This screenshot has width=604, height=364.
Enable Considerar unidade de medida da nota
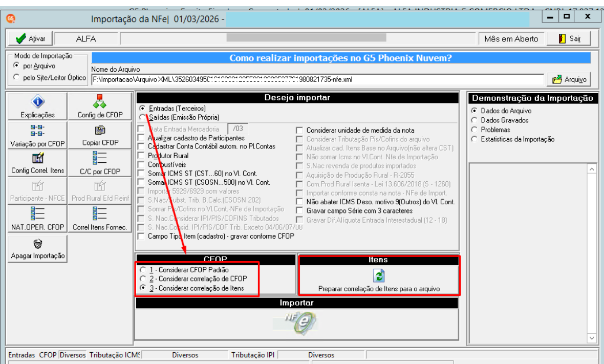pyautogui.click(x=299, y=130)
